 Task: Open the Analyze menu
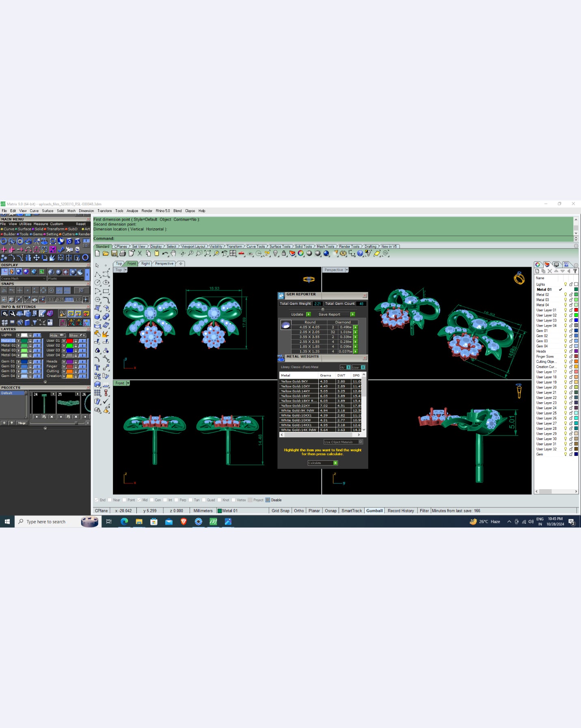tap(132, 211)
